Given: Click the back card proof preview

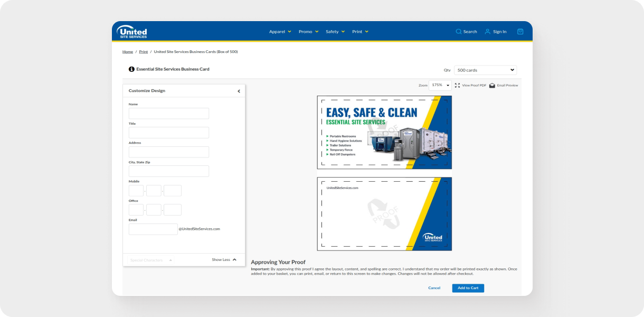Looking at the screenshot, I should pyautogui.click(x=384, y=214).
